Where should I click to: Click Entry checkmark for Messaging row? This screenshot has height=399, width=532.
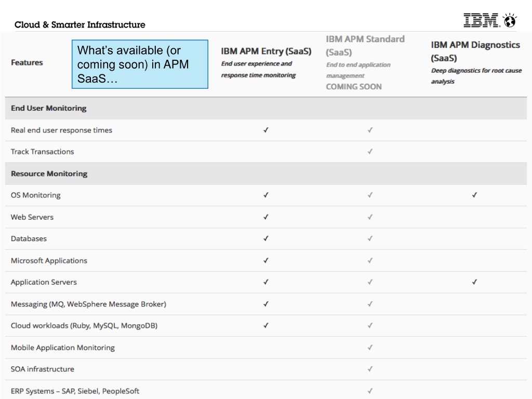266,304
